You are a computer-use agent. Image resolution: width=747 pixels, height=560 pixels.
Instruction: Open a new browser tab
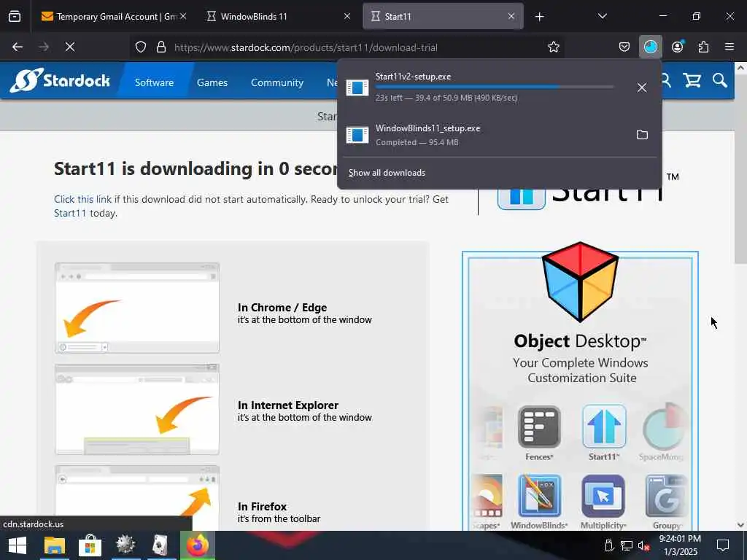tap(539, 17)
